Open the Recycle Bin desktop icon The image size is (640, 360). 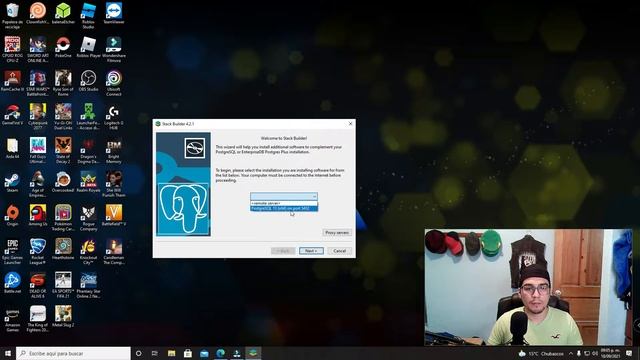(x=12, y=15)
